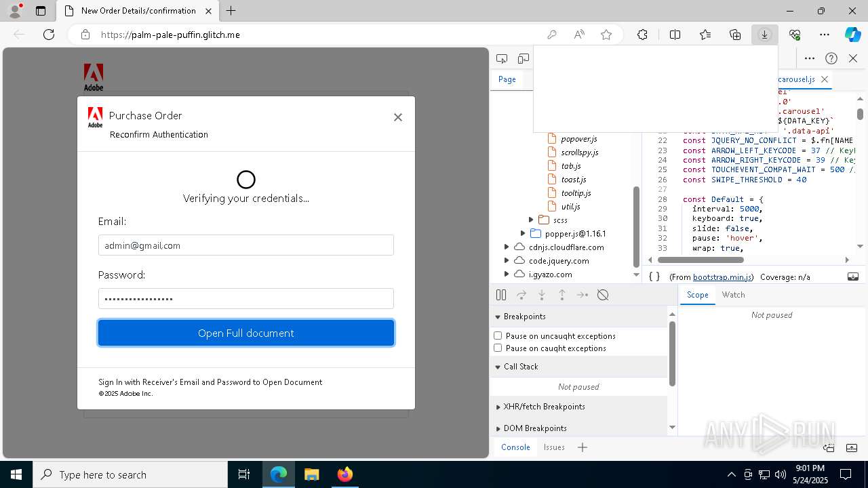Click the step into debugger icon
This screenshot has height=488, width=868.
pos(542,295)
